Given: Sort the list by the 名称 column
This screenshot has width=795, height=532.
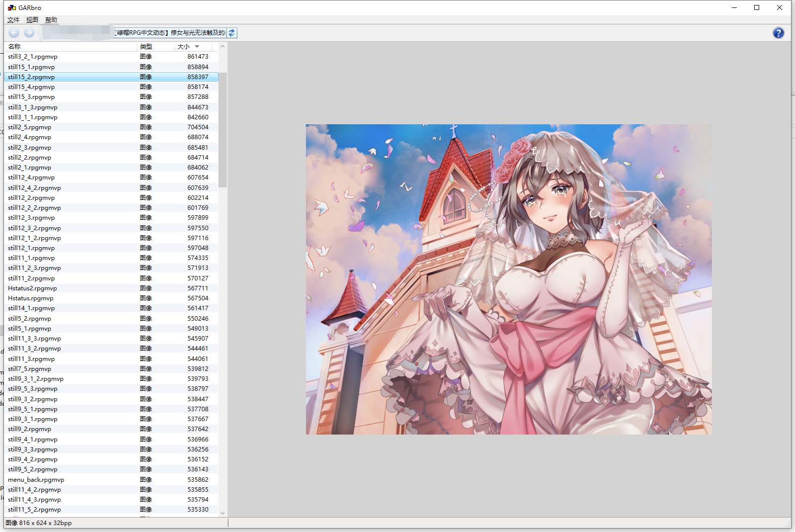Looking at the screenshot, I should [71, 46].
